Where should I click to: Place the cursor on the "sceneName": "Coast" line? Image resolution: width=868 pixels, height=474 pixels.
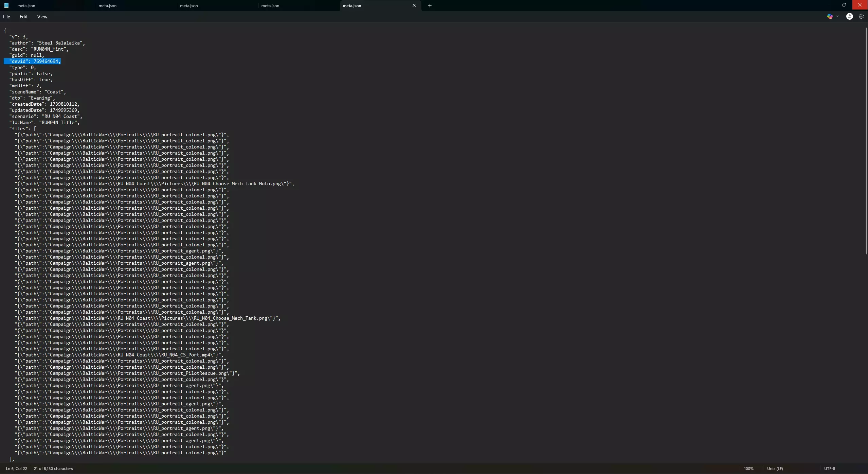click(x=37, y=92)
